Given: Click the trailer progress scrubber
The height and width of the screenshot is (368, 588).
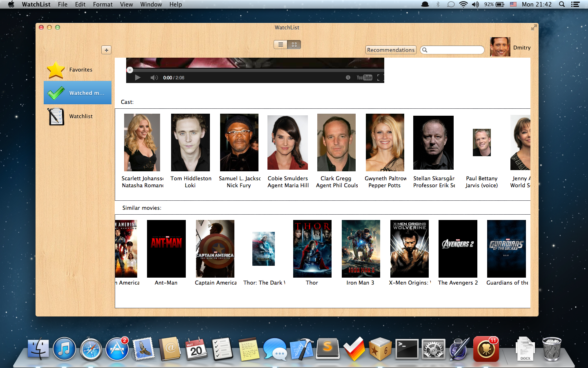Looking at the screenshot, I should point(130,70).
